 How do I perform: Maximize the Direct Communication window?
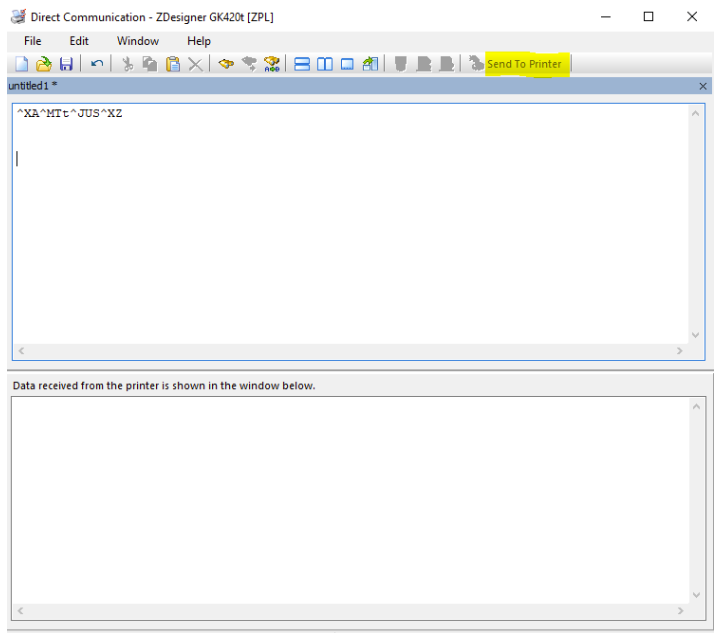tap(648, 17)
